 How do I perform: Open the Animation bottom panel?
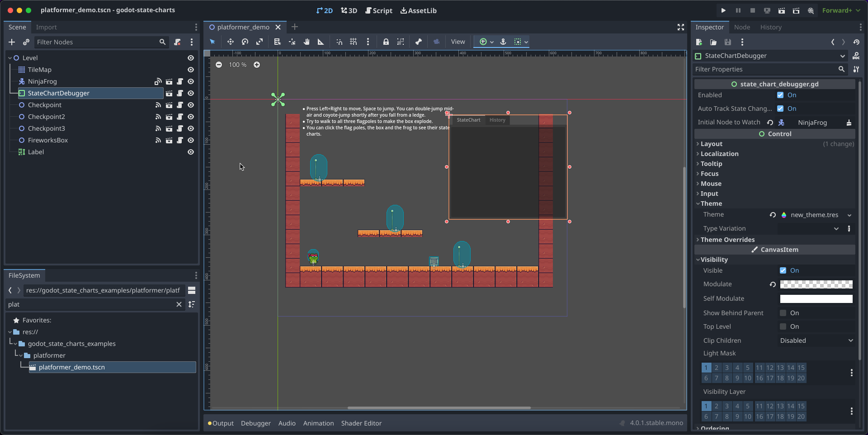tap(319, 423)
